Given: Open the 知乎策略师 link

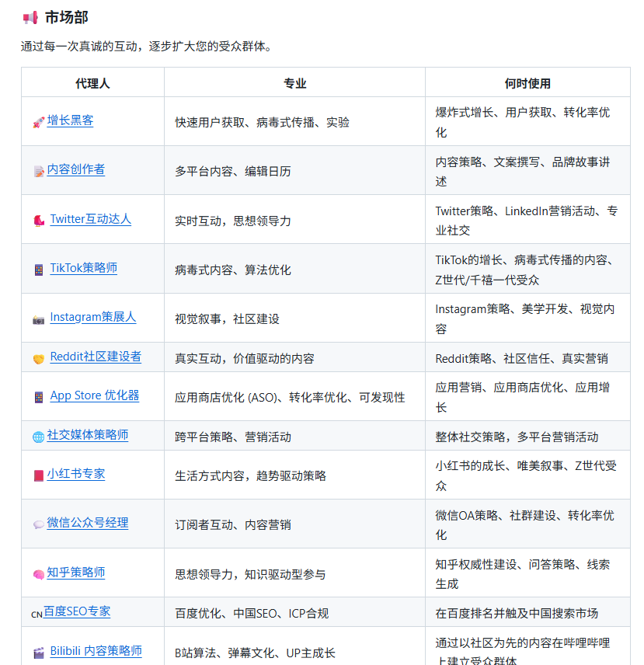Looking at the screenshot, I should (x=75, y=573).
